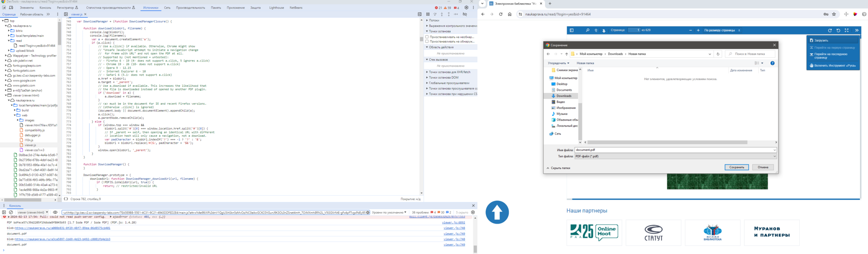Toggle the DevTools device toolbar icon

(11, 8)
